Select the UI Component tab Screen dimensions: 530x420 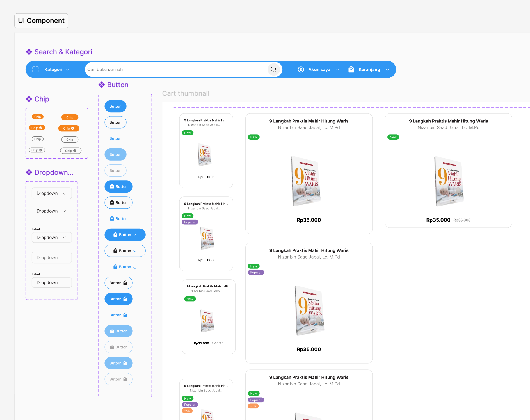(x=41, y=20)
